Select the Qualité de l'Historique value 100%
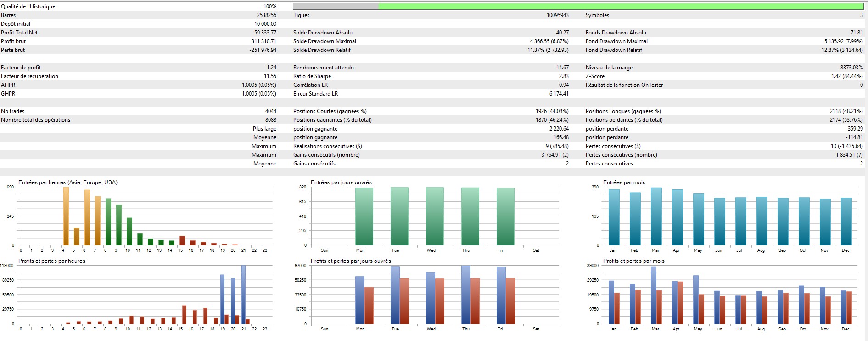 coord(270,6)
